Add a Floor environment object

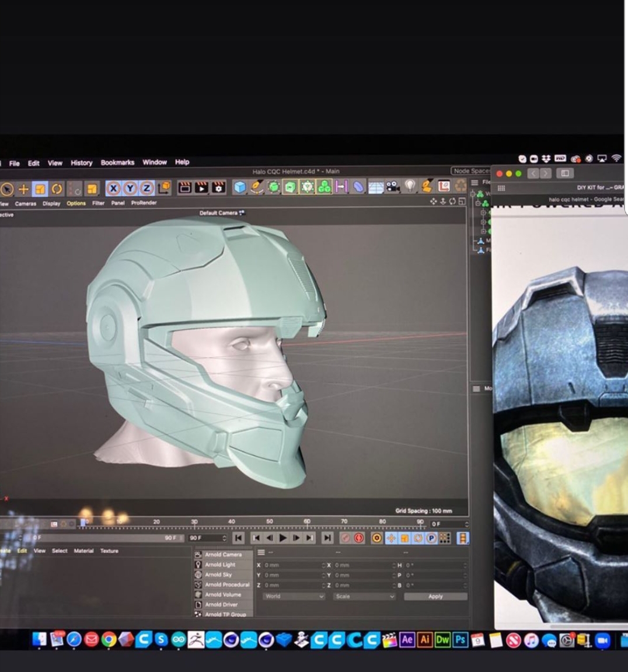point(376,187)
